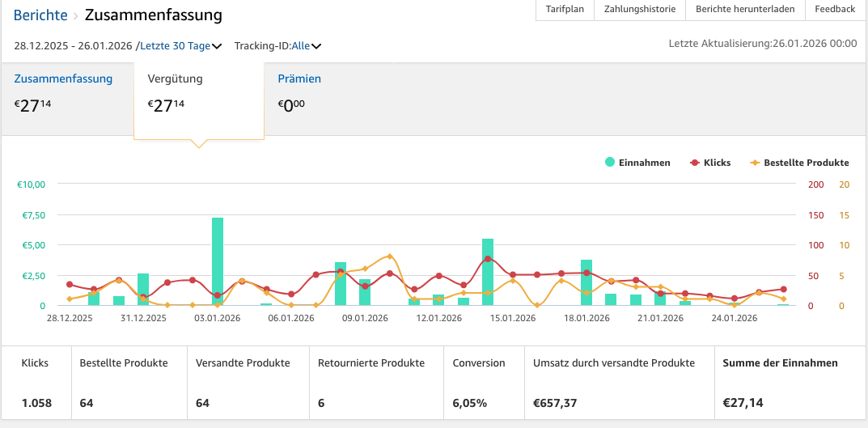Open the Tarifplan page

click(x=564, y=9)
